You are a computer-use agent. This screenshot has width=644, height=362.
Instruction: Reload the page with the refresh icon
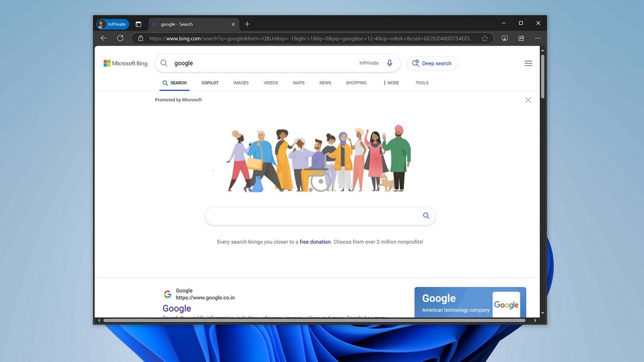click(120, 39)
